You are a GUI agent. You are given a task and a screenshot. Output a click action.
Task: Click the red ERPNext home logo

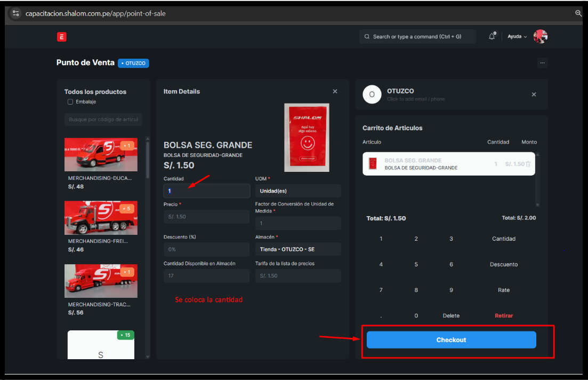pyautogui.click(x=62, y=37)
